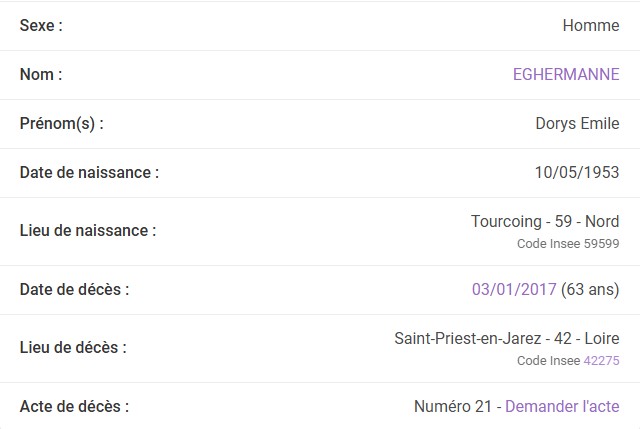The image size is (640, 429).
Task: Click the birth date 10/05/1953
Action: [576, 173]
